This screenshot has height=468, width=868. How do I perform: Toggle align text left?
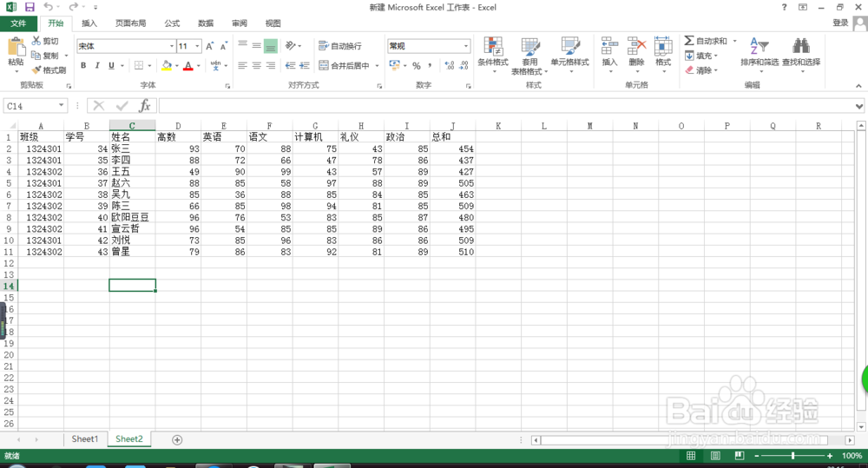tap(242, 65)
